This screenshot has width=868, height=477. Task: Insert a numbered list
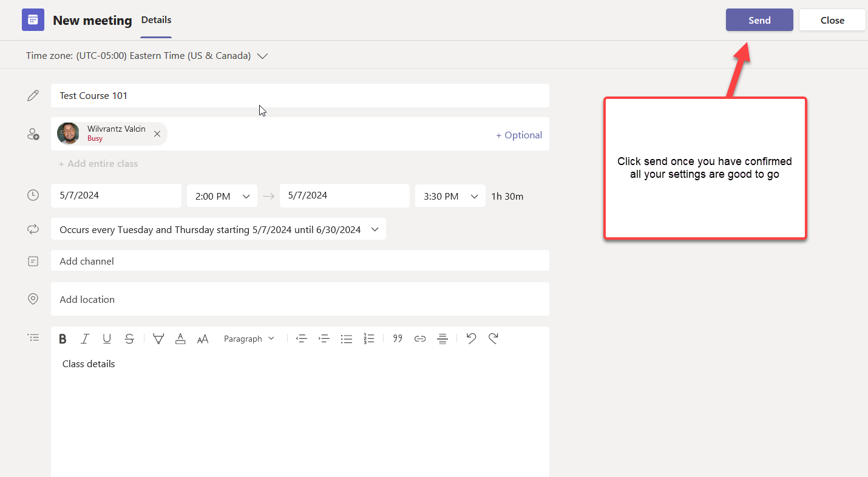[369, 339]
